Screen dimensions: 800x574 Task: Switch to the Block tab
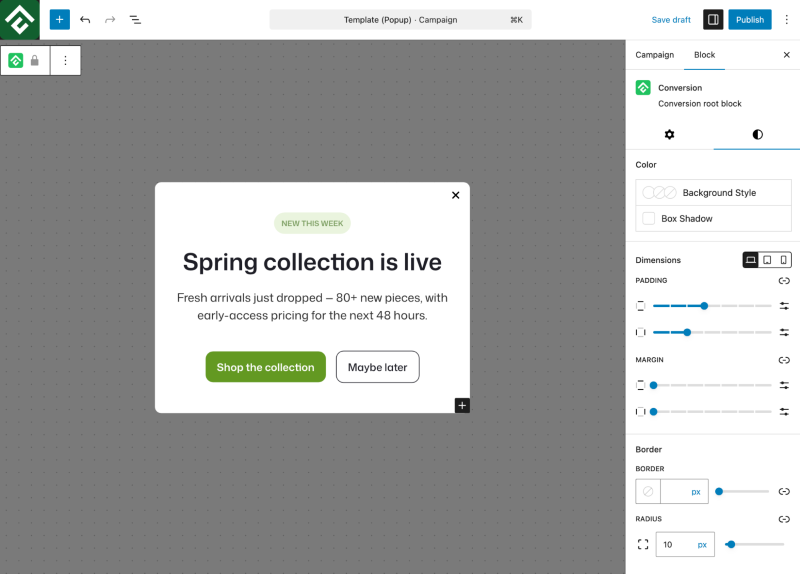pos(704,55)
